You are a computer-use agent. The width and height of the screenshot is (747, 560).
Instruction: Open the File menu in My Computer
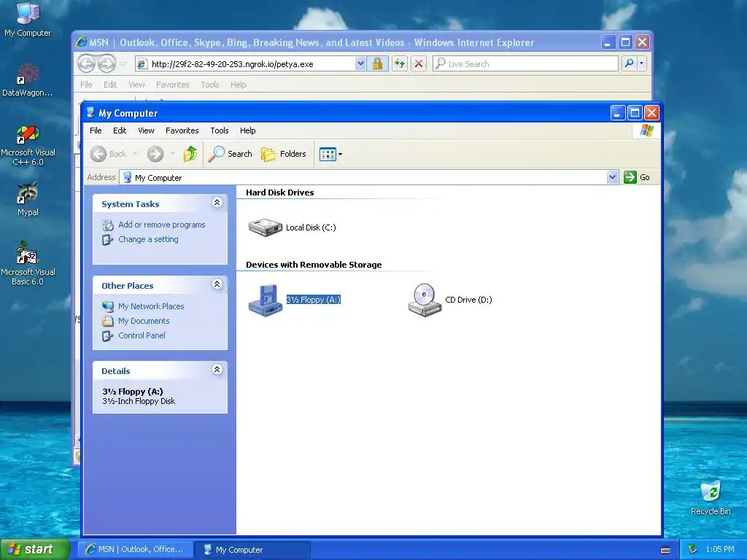(x=96, y=131)
